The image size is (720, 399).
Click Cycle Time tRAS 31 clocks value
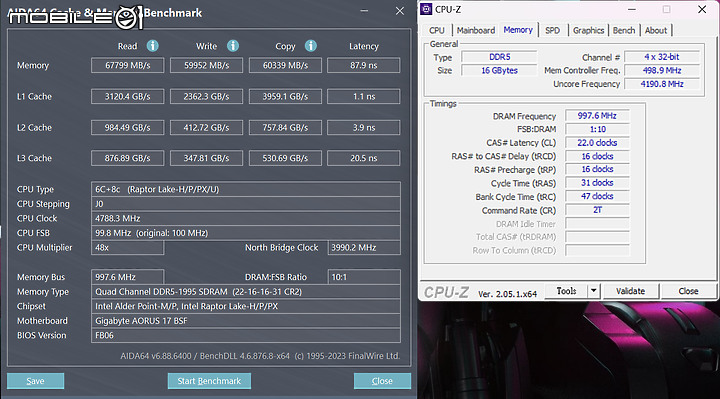point(597,183)
